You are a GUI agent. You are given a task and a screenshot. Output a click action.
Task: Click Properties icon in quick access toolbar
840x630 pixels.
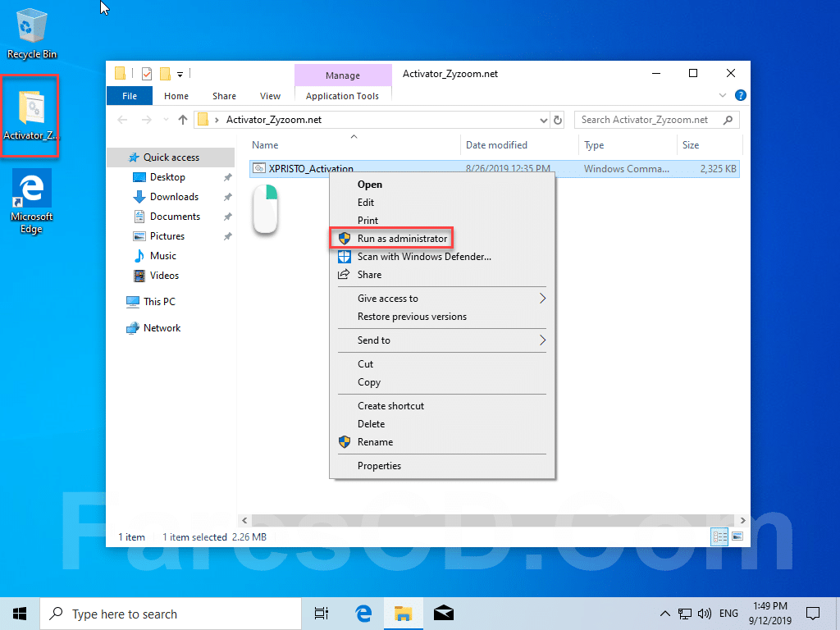point(147,74)
